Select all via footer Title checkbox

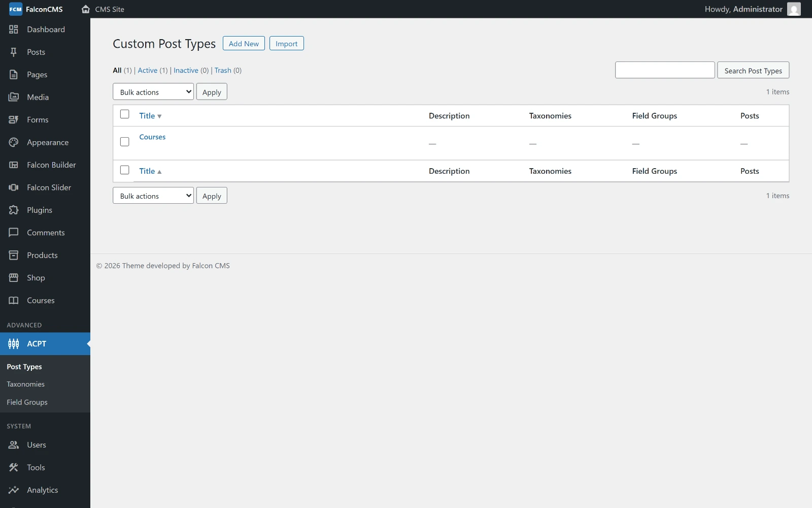(124, 170)
